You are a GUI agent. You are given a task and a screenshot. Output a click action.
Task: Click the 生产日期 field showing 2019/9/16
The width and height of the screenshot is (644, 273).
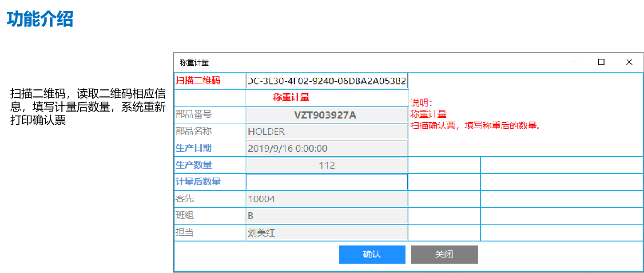point(326,149)
